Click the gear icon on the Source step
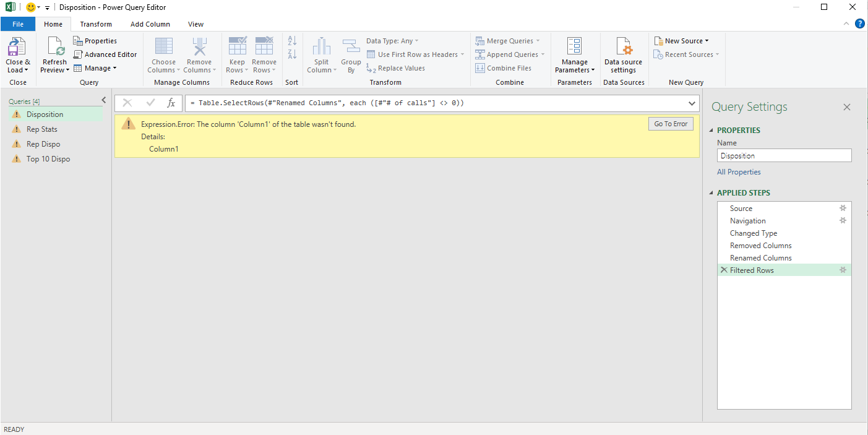This screenshot has height=435, width=868. tap(843, 209)
